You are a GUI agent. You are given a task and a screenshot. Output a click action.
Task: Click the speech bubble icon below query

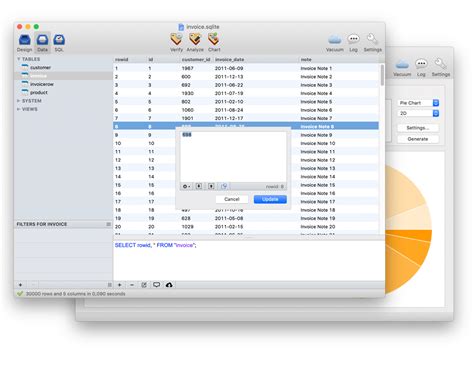(x=156, y=285)
